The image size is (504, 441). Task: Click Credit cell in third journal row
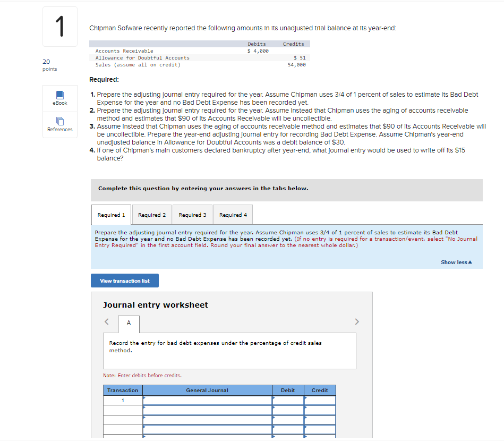point(320,420)
